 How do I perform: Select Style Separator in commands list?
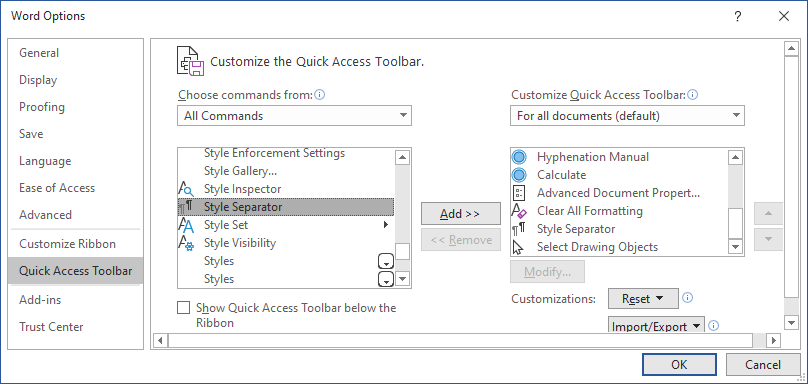pyautogui.click(x=286, y=207)
